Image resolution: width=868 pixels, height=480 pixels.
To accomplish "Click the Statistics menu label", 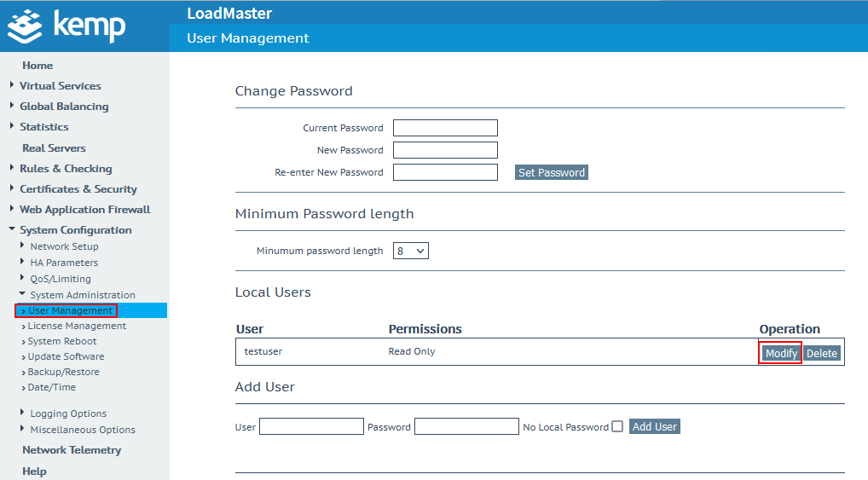I will pyautogui.click(x=44, y=127).
